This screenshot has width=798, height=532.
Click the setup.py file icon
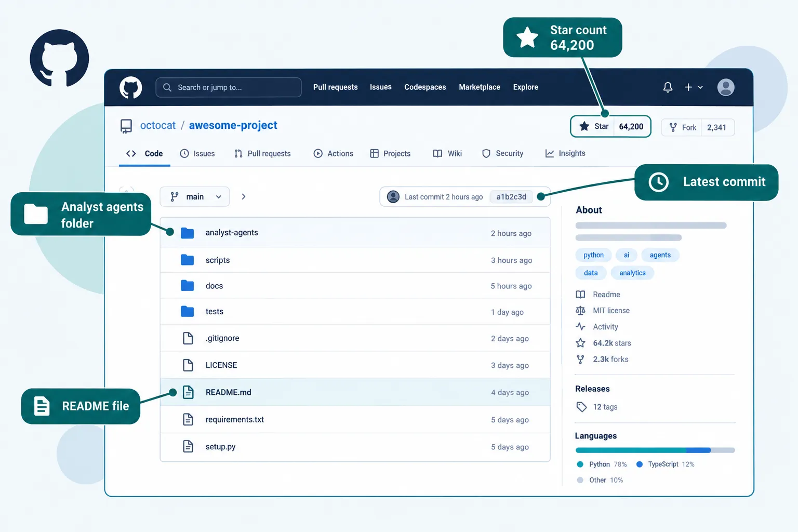[x=188, y=446]
